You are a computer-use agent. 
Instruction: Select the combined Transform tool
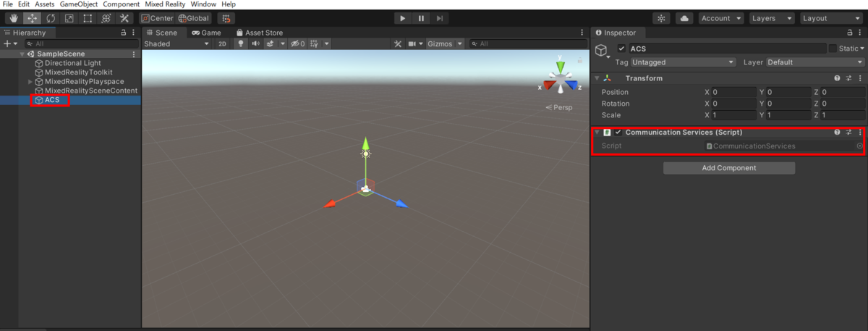pyautogui.click(x=106, y=18)
